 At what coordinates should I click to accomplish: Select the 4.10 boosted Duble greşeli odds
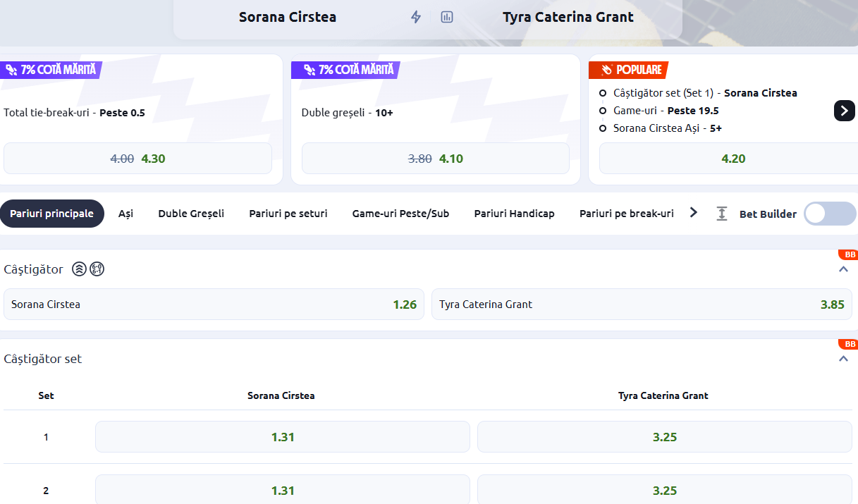pos(435,158)
